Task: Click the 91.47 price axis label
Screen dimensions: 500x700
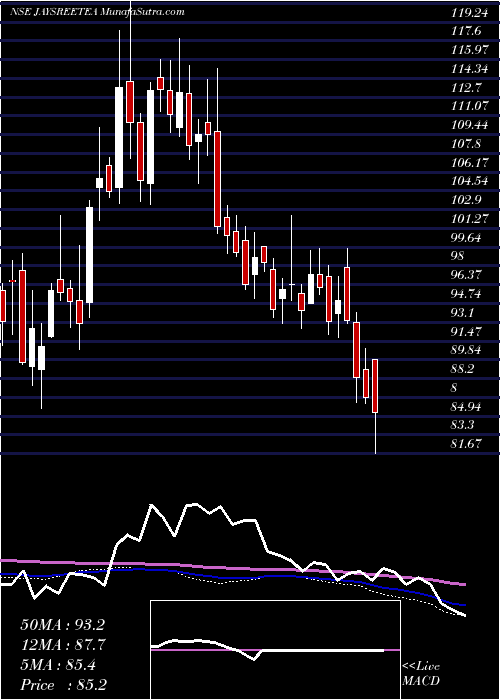Action: click(x=467, y=331)
